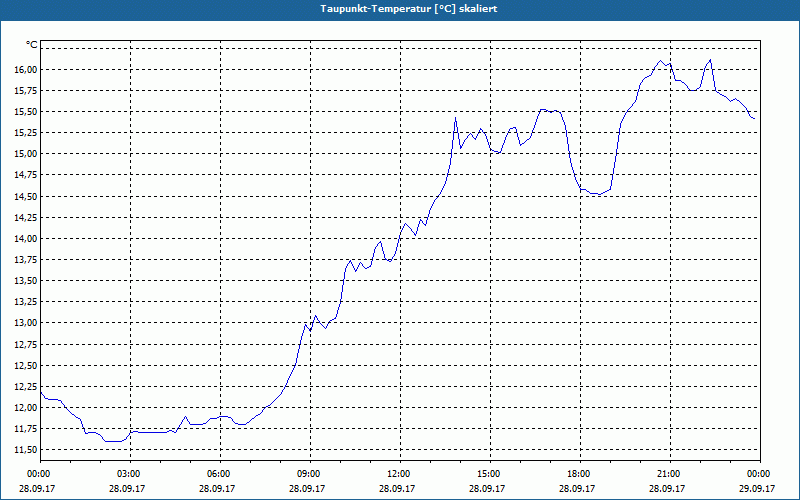Screen dimensions: 800x500
Task: Click the '28.09.17' date under 03:00
Action: [x=128, y=488]
